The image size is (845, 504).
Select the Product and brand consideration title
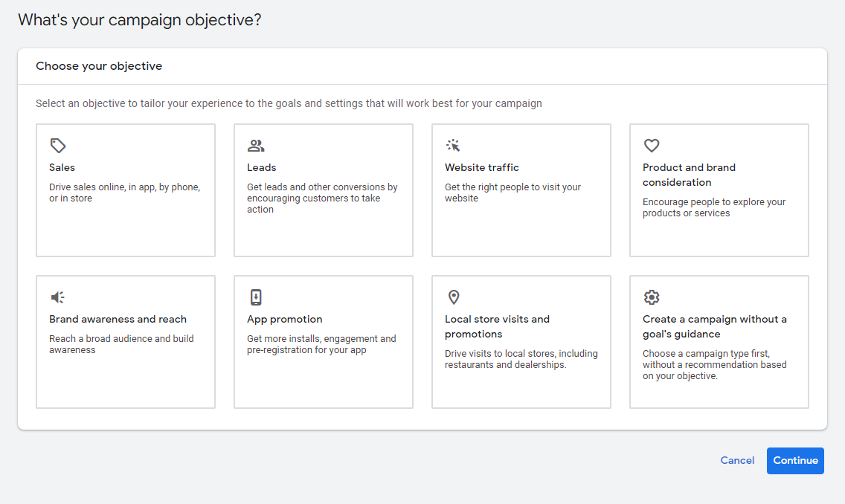(x=689, y=175)
